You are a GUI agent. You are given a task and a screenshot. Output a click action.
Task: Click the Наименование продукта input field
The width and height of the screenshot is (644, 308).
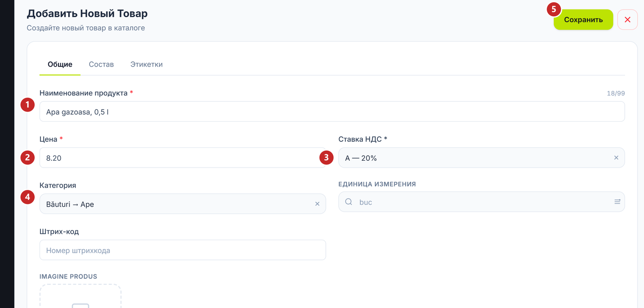(332, 112)
